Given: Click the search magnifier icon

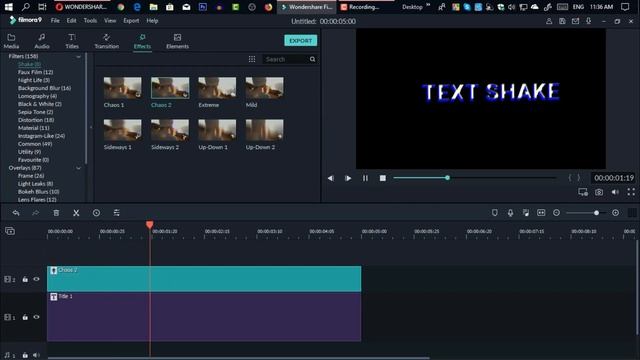Looking at the screenshot, I should [312, 59].
